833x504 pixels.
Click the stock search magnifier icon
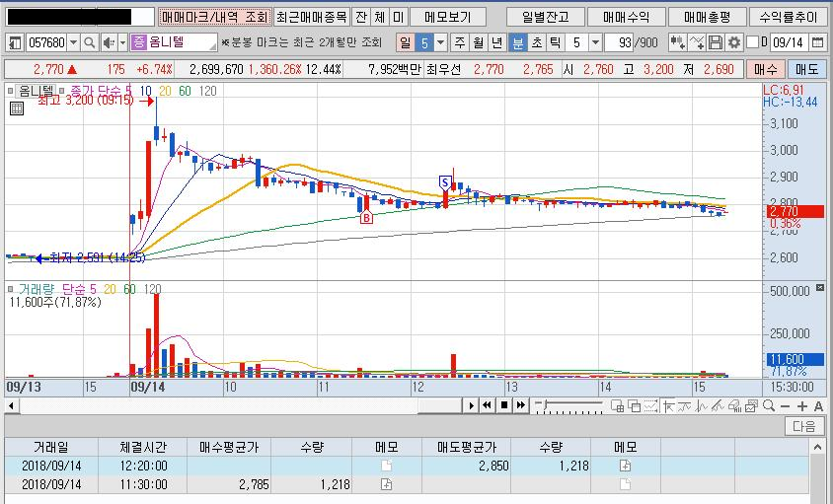89,42
